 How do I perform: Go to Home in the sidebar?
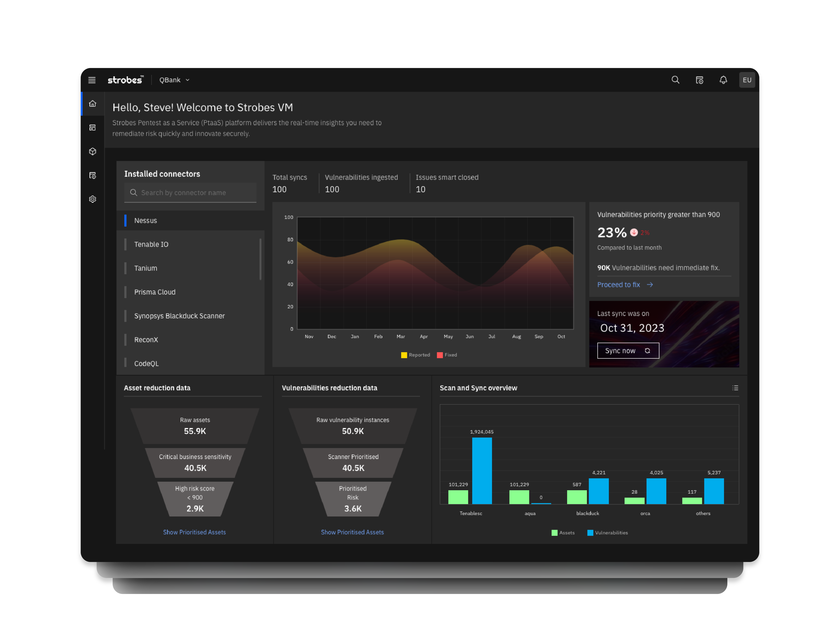click(93, 104)
